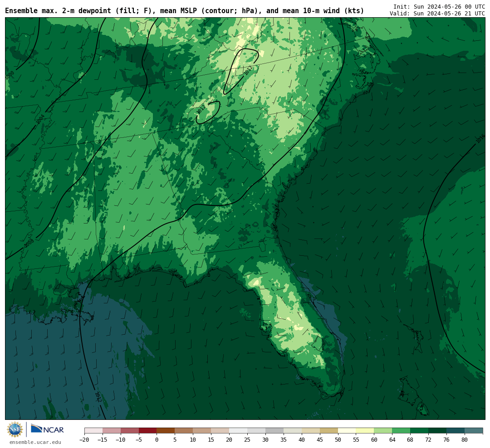Click the colorbar tick label -10
The width and height of the screenshot is (490, 448).
[x=121, y=440]
